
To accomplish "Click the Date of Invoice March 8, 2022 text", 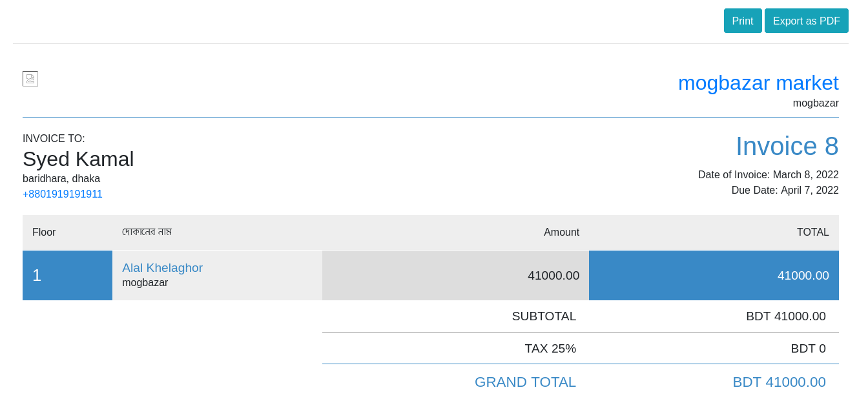I will (x=769, y=175).
